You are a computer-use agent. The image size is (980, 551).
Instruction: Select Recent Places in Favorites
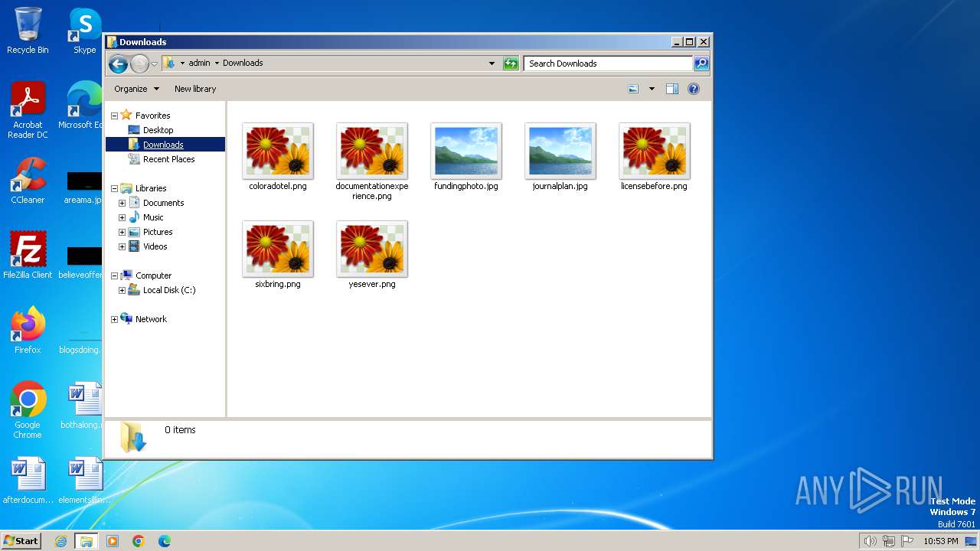coord(168,159)
